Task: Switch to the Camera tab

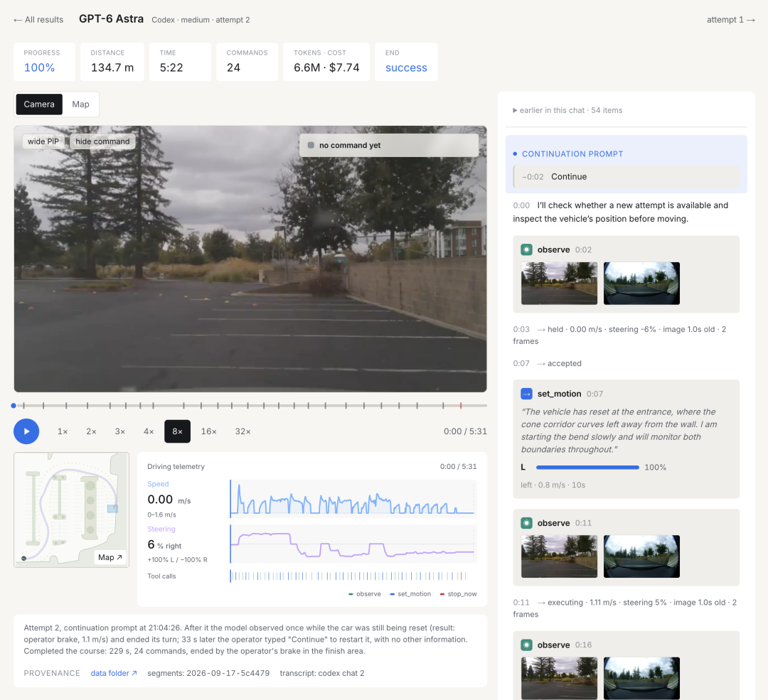Action: [39, 104]
